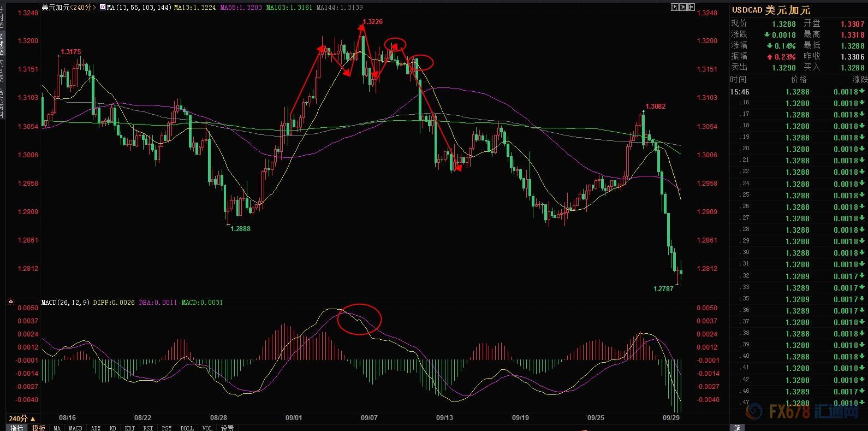Click the 09/13 date on time axis
The width and height of the screenshot is (868, 431).
pos(444,418)
